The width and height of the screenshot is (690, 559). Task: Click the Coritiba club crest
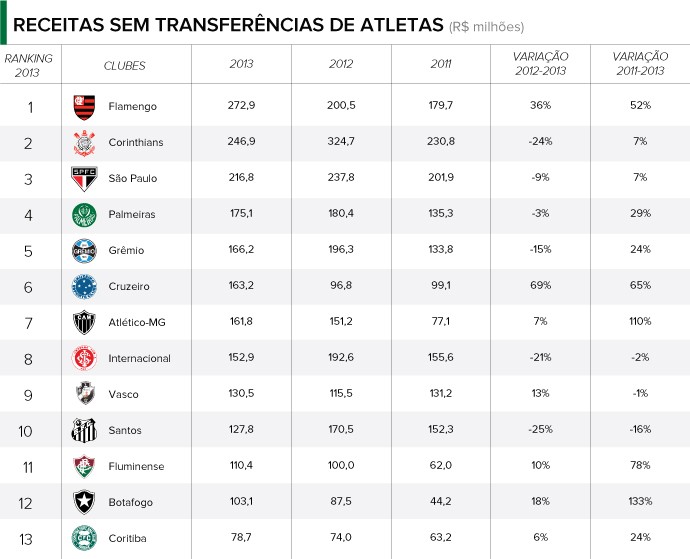[83, 538]
